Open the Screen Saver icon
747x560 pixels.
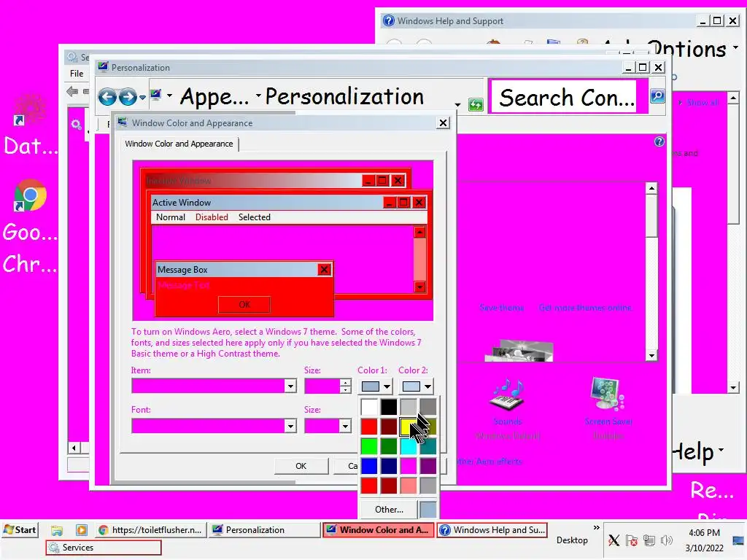point(608,394)
